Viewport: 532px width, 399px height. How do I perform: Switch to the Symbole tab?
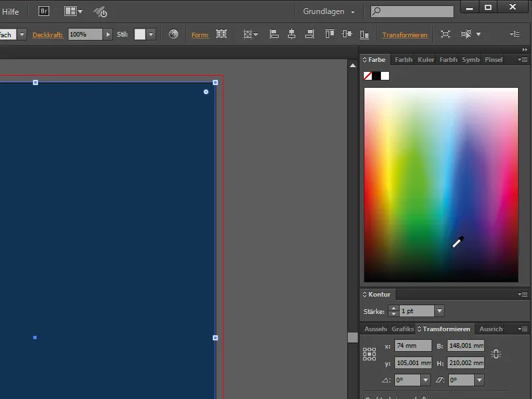(x=471, y=60)
